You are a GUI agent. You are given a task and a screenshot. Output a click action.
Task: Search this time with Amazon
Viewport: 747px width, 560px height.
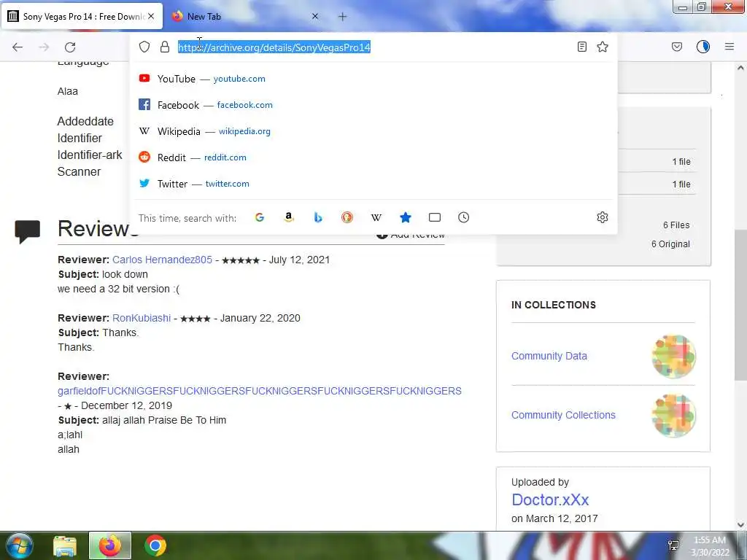pyautogui.click(x=289, y=217)
